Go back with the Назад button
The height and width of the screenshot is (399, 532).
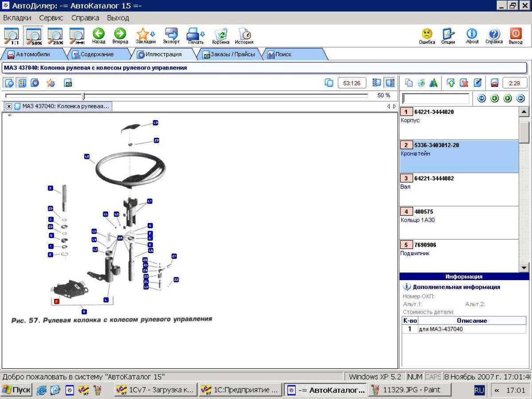[98, 36]
